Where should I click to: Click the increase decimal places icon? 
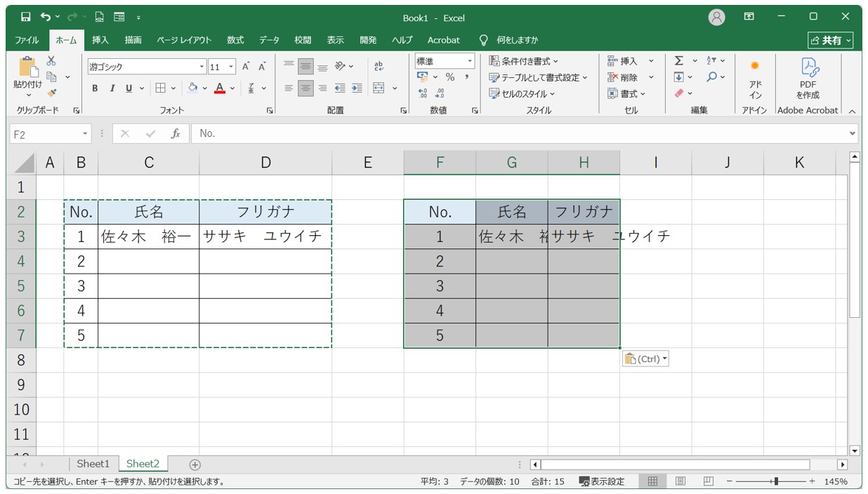coord(423,93)
